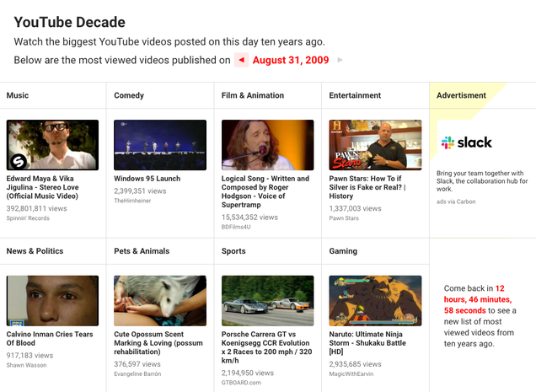This screenshot has height=392, width=536.
Task: Open the Stereo Love music video thumbnail
Action: [x=52, y=145]
